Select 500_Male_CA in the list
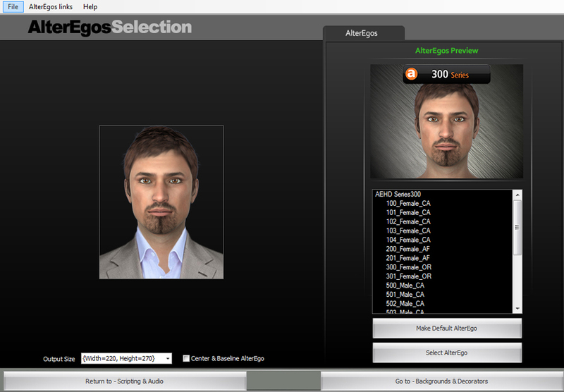Image resolution: width=564 pixels, height=392 pixels. pyautogui.click(x=405, y=286)
